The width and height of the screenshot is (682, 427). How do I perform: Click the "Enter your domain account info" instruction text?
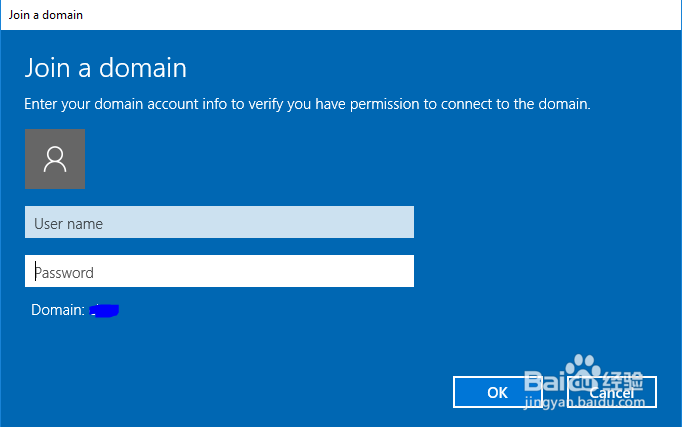[307, 103]
